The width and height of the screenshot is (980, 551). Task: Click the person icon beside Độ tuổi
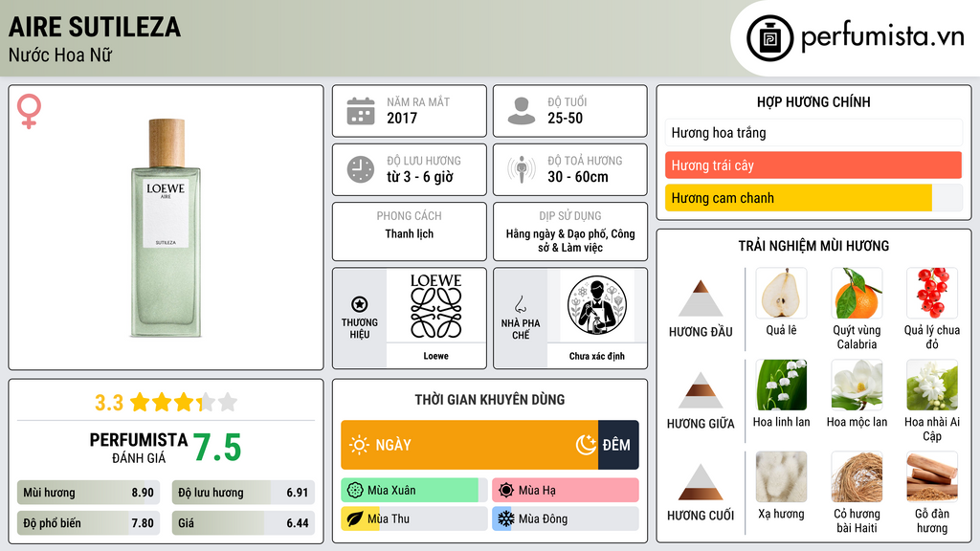(x=522, y=111)
